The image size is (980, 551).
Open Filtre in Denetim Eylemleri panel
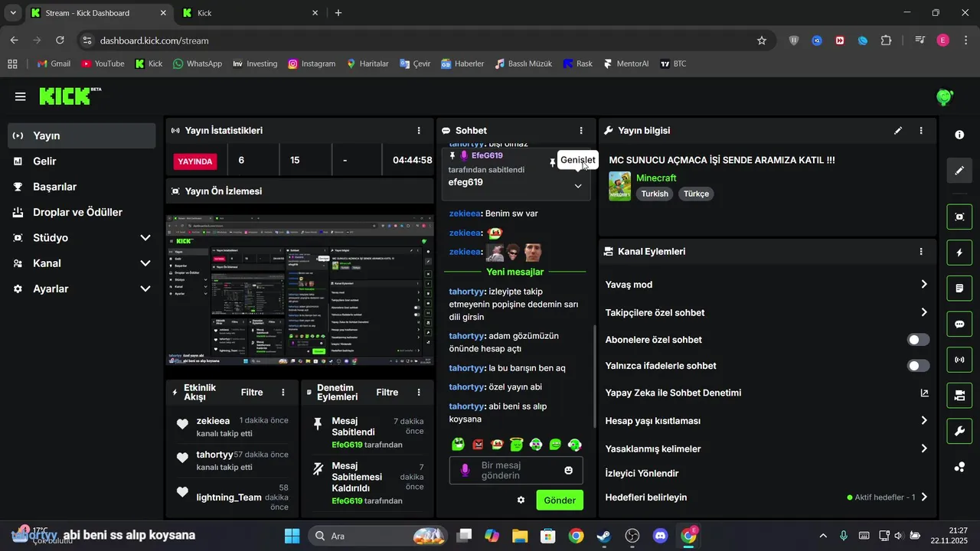(387, 393)
